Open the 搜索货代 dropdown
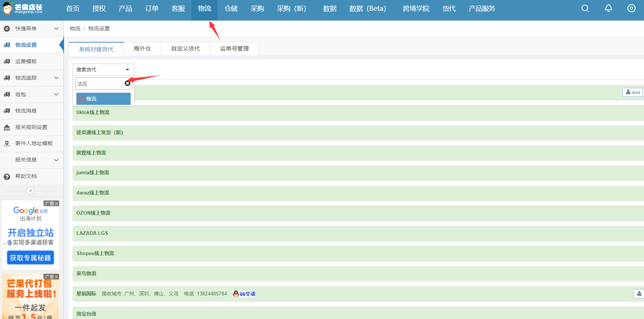644x319 pixels. [103, 70]
